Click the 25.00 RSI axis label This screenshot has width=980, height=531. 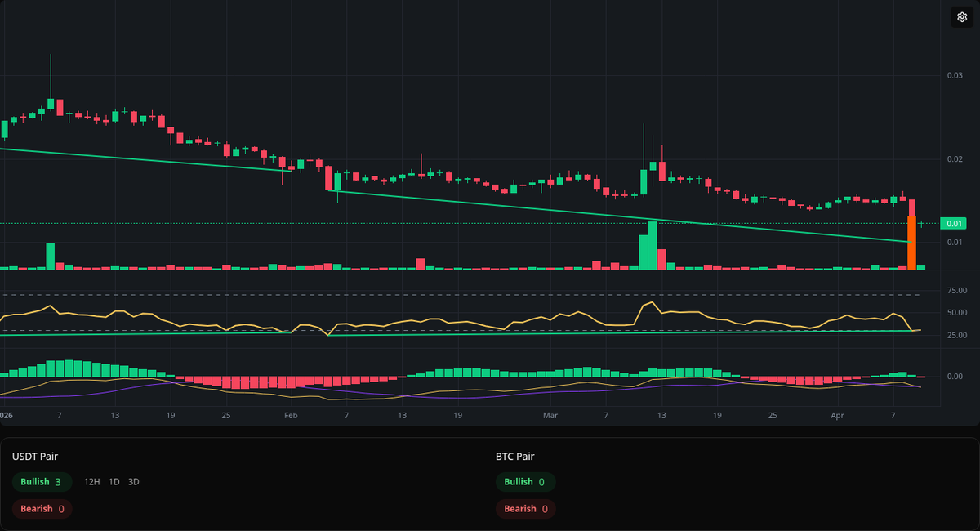956,336
